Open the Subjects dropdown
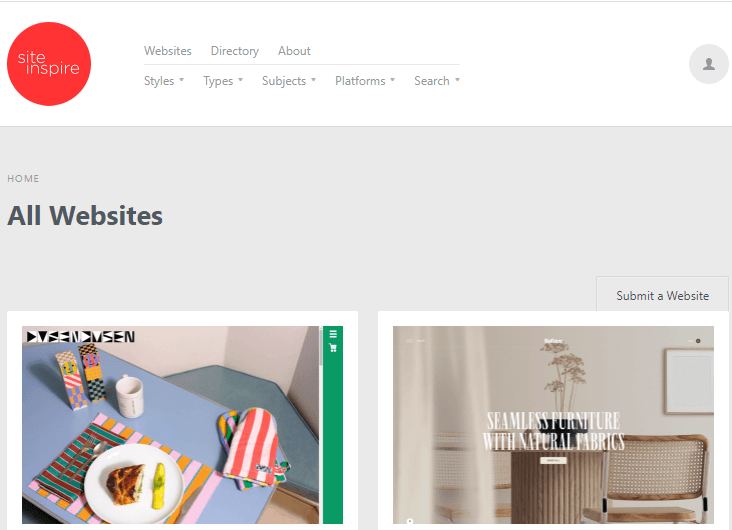Image resolution: width=732 pixels, height=530 pixels. pyautogui.click(x=289, y=81)
